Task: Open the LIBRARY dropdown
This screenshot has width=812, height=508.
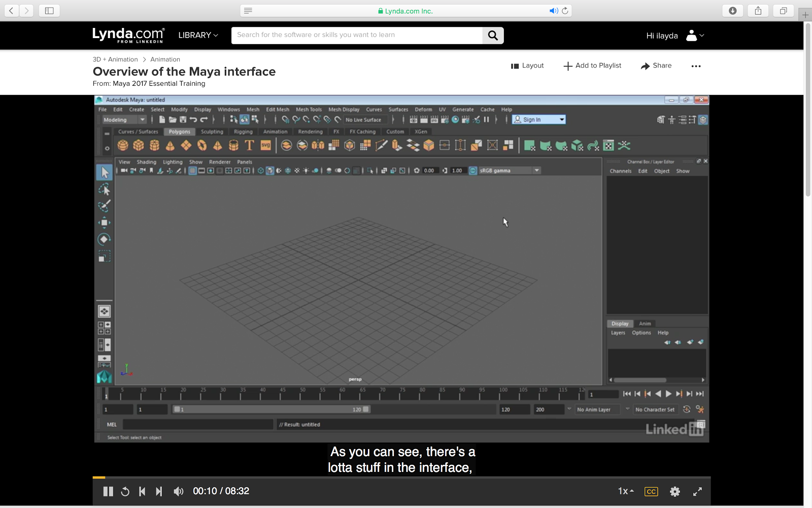Action: click(x=198, y=35)
